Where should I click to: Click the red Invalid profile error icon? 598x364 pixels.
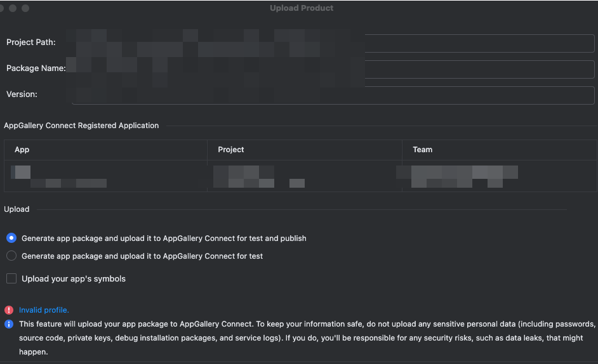[x=9, y=310]
